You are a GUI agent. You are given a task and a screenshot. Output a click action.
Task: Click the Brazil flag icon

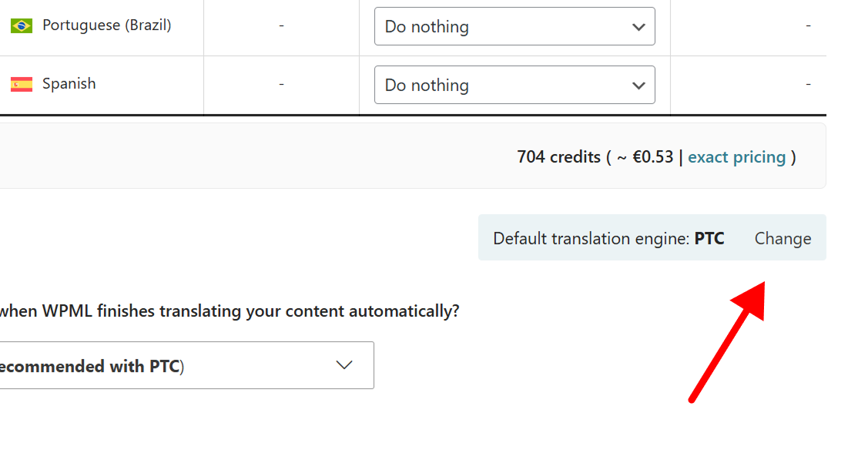(21, 25)
